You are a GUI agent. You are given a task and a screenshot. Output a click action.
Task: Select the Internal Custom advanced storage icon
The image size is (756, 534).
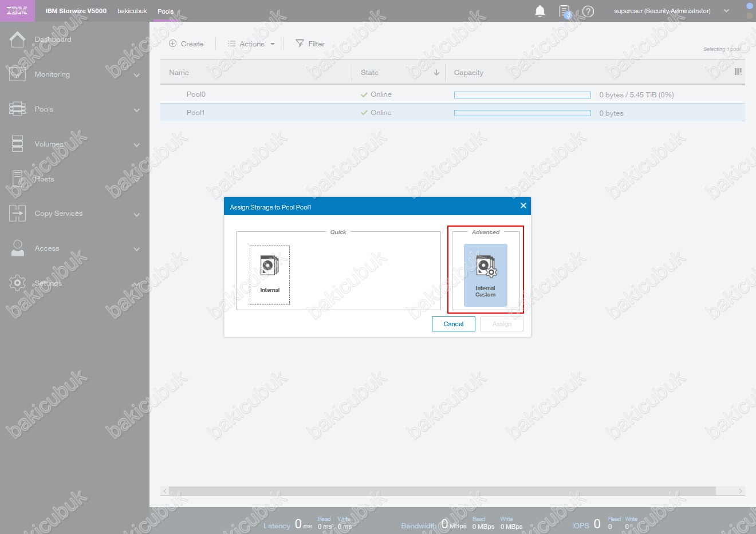point(485,275)
